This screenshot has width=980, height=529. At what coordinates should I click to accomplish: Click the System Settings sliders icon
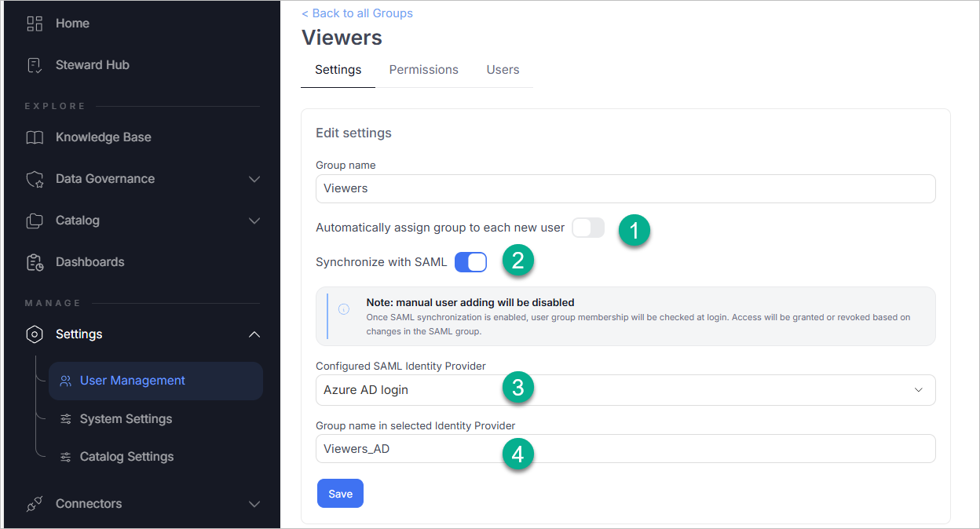point(66,419)
